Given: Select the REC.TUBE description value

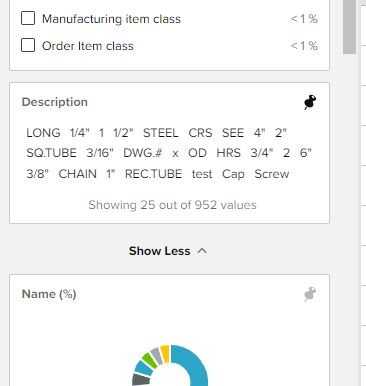Looking at the screenshot, I should pos(153,174).
